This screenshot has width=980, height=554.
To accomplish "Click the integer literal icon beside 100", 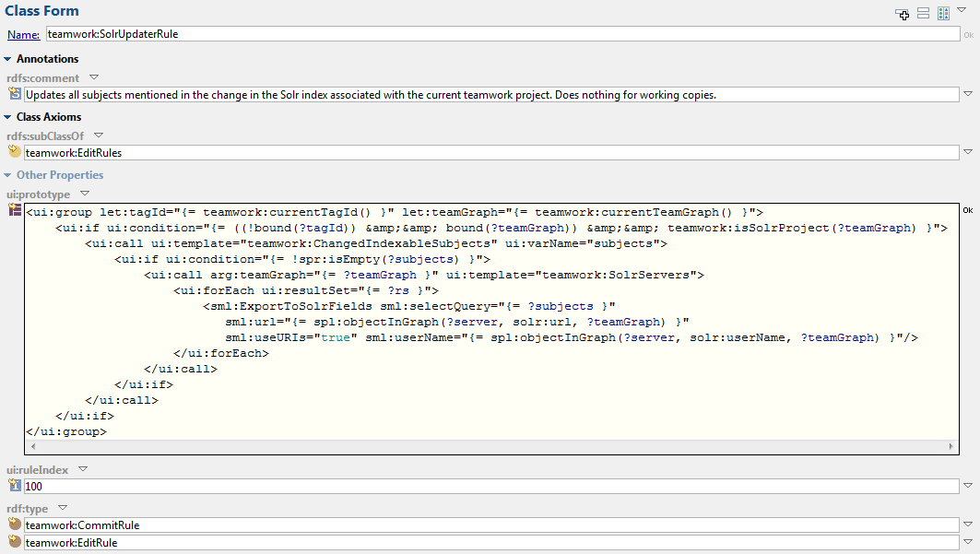I will coord(15,485).
